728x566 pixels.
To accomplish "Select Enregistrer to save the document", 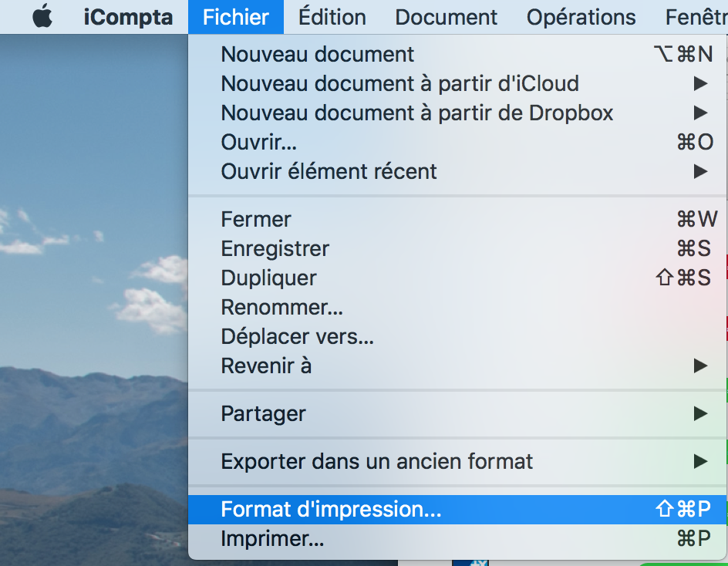I will (457, 248).
